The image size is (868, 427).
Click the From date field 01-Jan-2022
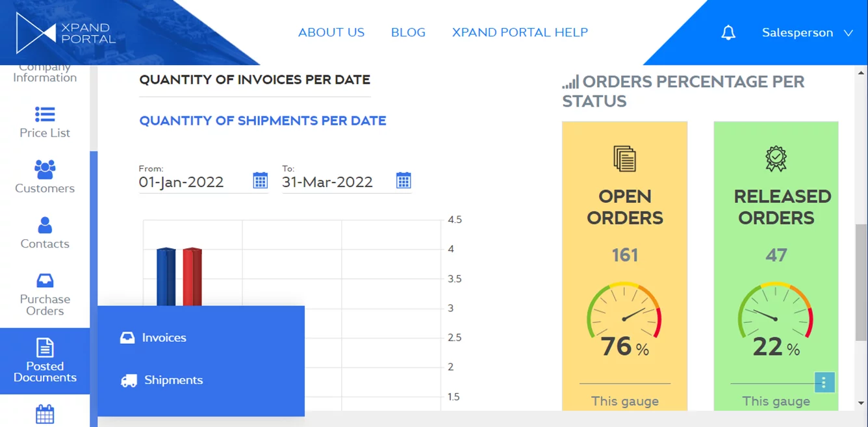click(182, 182)
